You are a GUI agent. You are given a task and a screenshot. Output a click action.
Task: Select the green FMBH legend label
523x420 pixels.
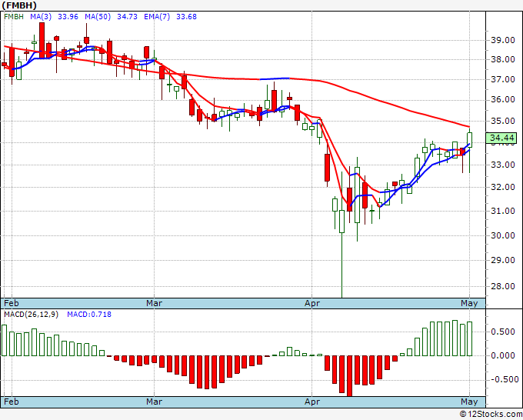(x=14, y=17)
